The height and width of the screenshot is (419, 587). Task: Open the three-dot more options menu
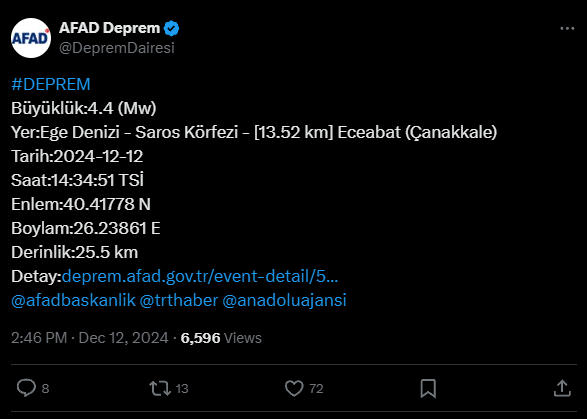pyautogui.click(x=567, y=28)
